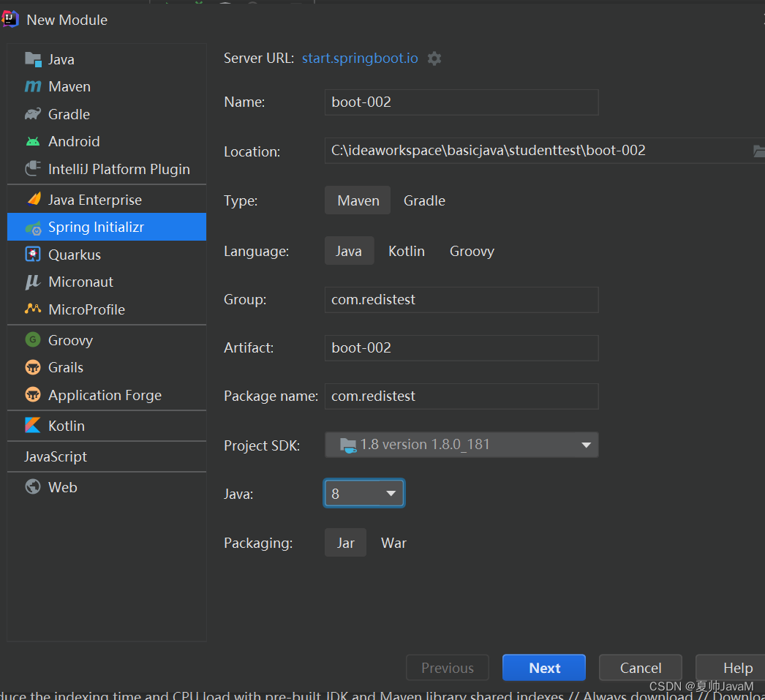Select Kotlin as the language

[407, 251]
